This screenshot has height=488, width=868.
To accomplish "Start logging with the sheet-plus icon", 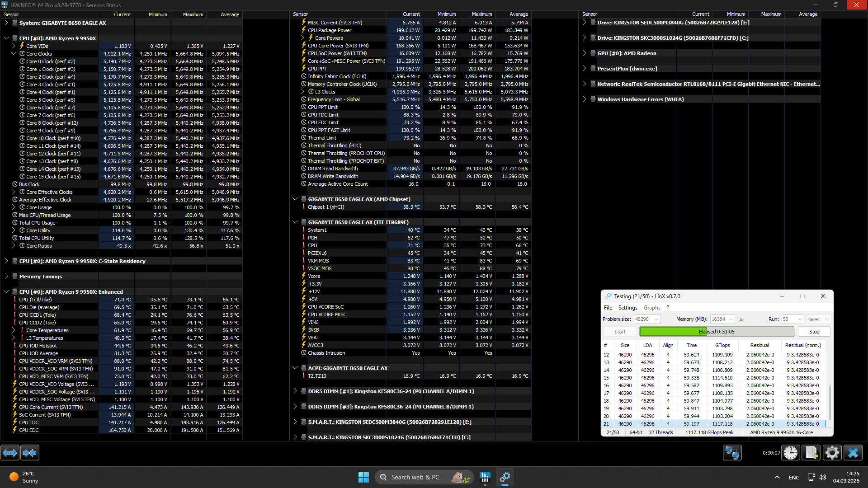I will pyautogui.click(x=811, y=452).
